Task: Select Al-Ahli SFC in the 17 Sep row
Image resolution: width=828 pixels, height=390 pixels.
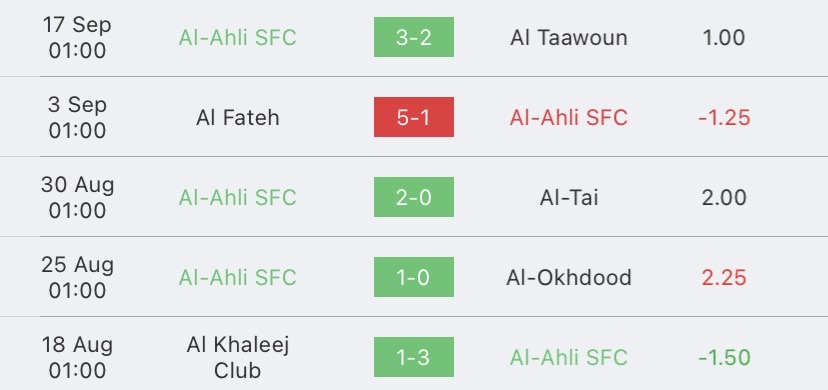Action: coord(238,37)
